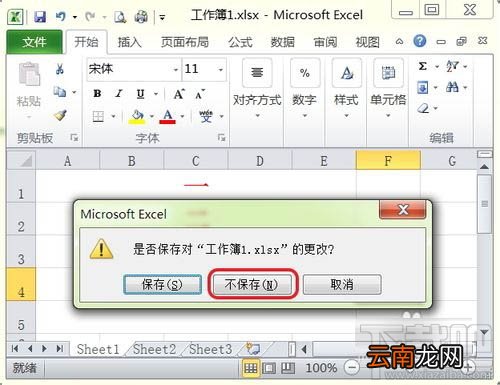The width and height of the screenshot is (500, 385).
Task: Click the Select All corner triangle
Action: (x=21, y=160)
